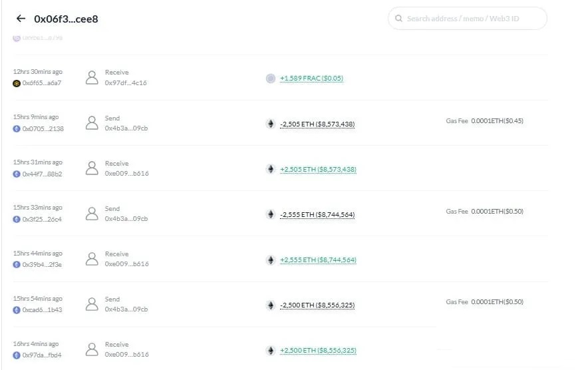Select the 16hrs 4mins ago timestamp
Screen dimensions: 588x370
pyautogui.click(x=36, y=344)
